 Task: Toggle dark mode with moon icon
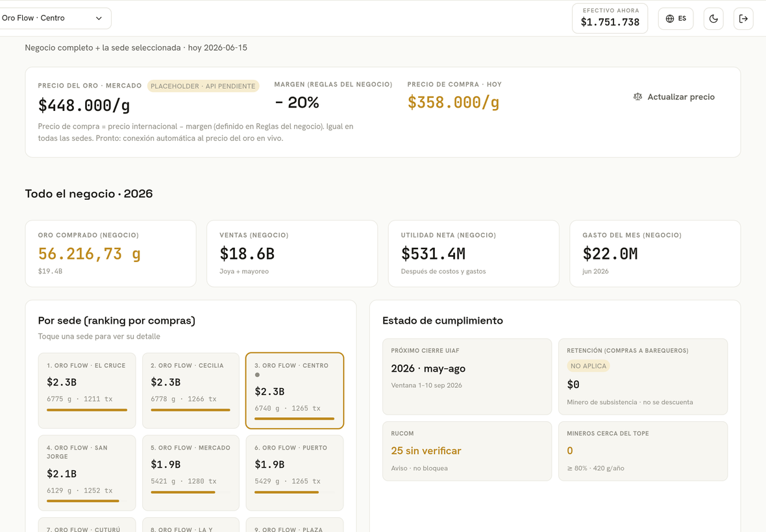713,19
